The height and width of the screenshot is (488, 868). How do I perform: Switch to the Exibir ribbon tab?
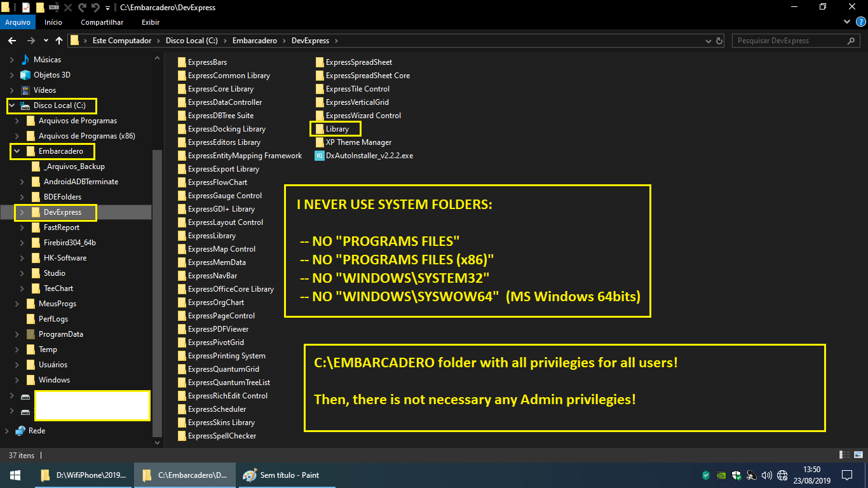[151, 22]
